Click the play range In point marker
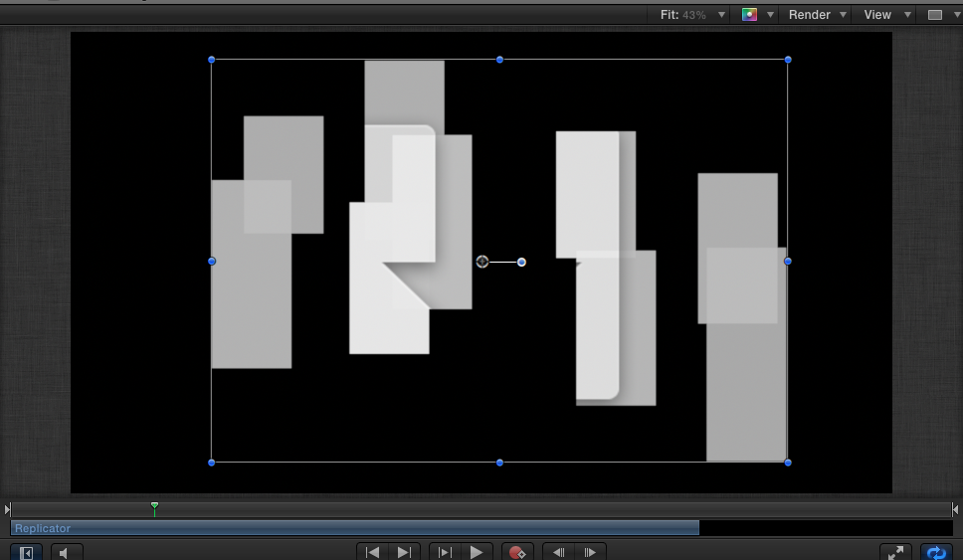 click(7, 509)
